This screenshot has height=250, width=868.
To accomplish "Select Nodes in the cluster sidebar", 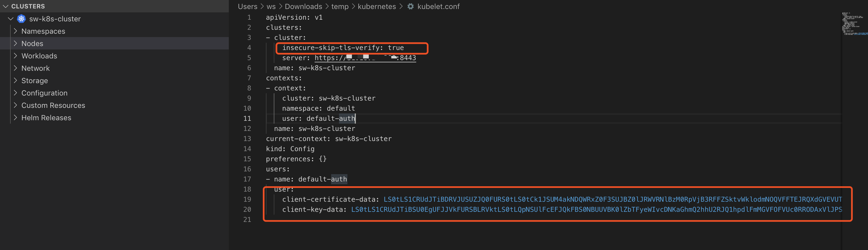I will [x=32, y=43].
